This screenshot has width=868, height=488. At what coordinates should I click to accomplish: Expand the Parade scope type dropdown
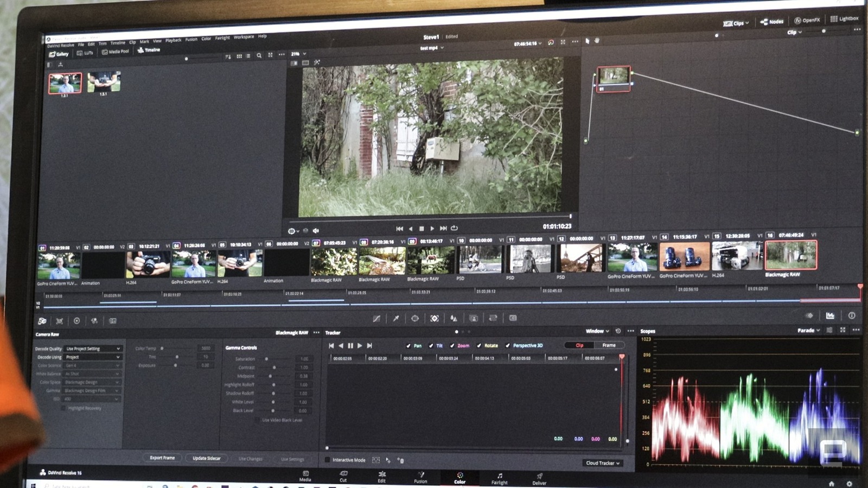coord(808,330)
